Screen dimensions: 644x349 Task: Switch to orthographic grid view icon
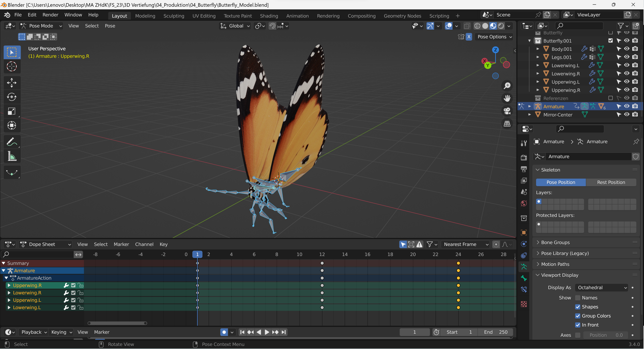(507, 124)
